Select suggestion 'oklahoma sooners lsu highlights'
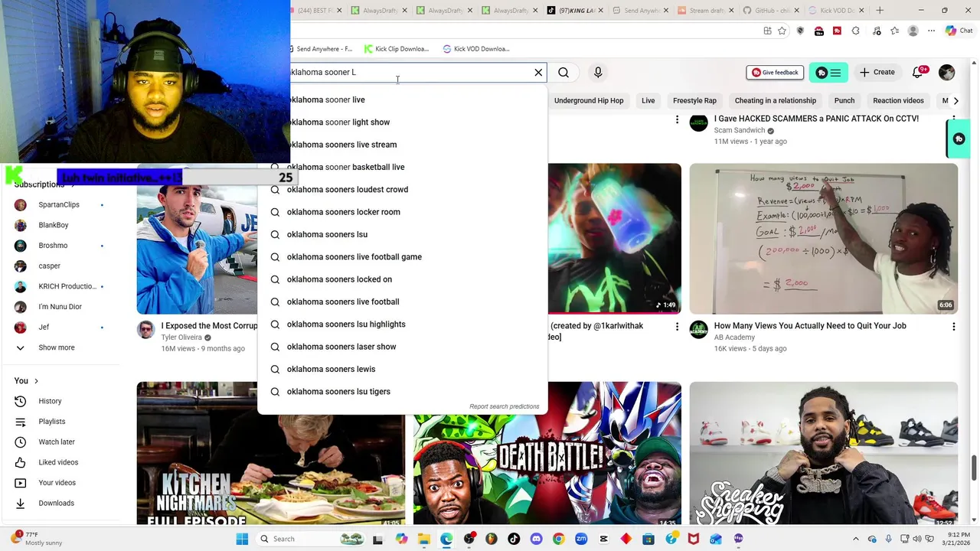 402,324
